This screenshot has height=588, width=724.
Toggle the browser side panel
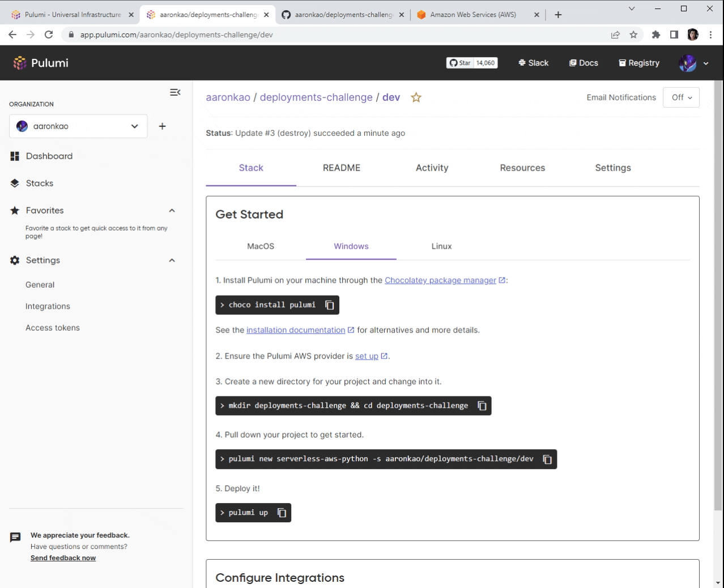click(x=674, y=35)
